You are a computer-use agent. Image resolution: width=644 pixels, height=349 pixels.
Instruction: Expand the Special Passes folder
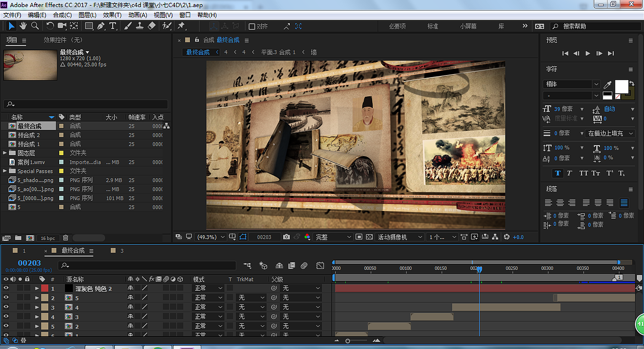pyautogui.click(x=5, y=171)
